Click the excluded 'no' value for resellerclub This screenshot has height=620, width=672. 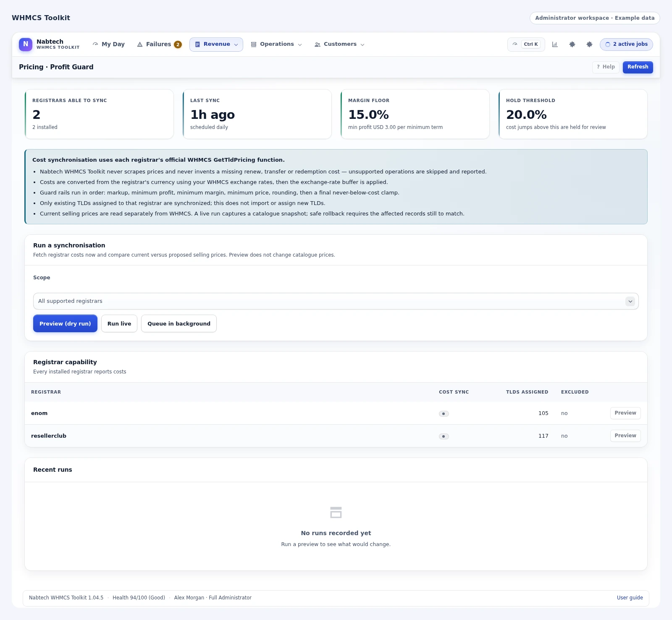click(564, 436)
